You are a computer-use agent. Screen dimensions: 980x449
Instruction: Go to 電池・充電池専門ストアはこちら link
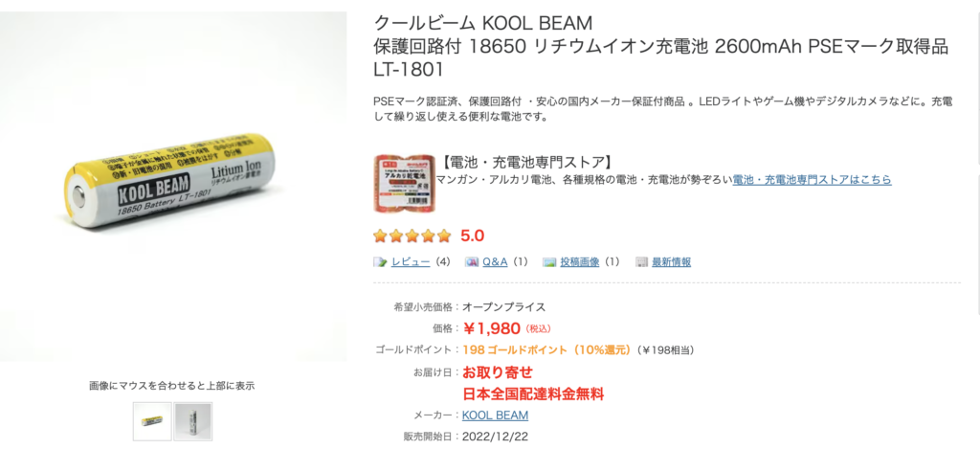tap(812, 179)
